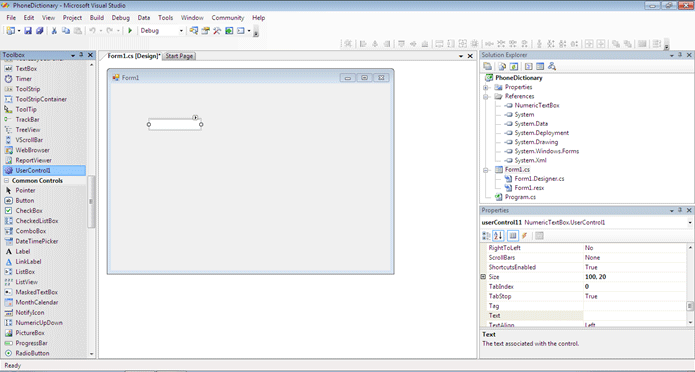The width and height of the screenshot is (695, 372).
Task: Choose the CheckedListBox control in the Toolbox
Action: (x=37, y=221)
